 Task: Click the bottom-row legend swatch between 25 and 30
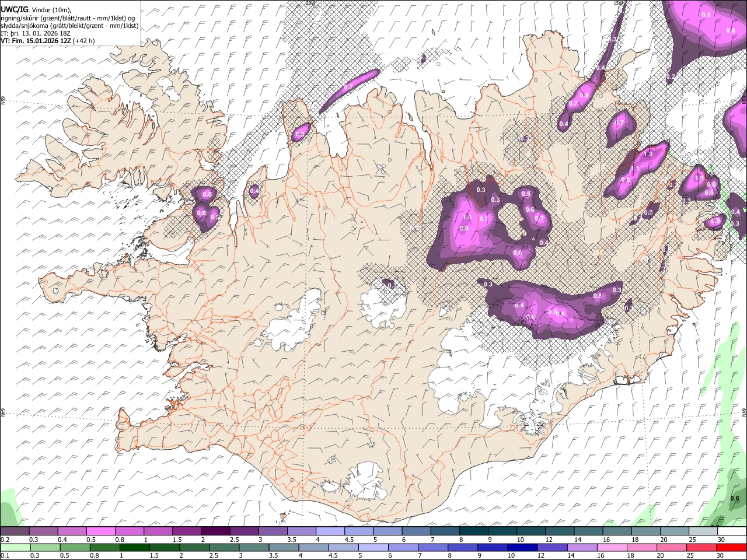click(701, 547)
